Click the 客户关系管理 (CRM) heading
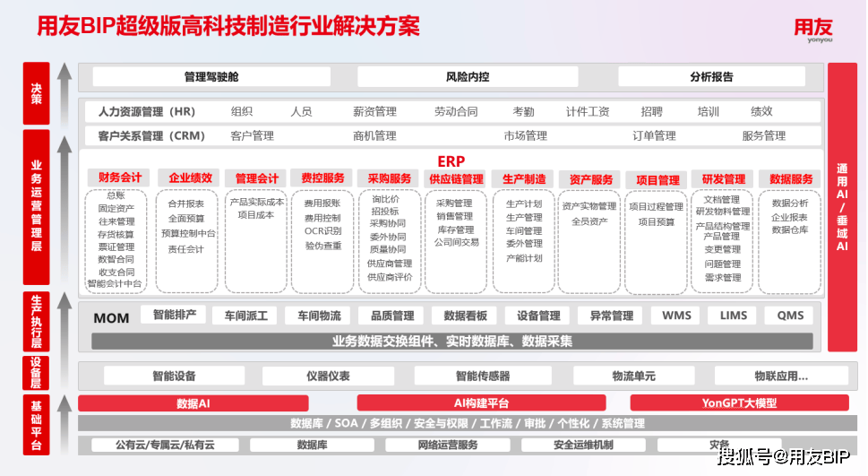 tap(151, 135)
